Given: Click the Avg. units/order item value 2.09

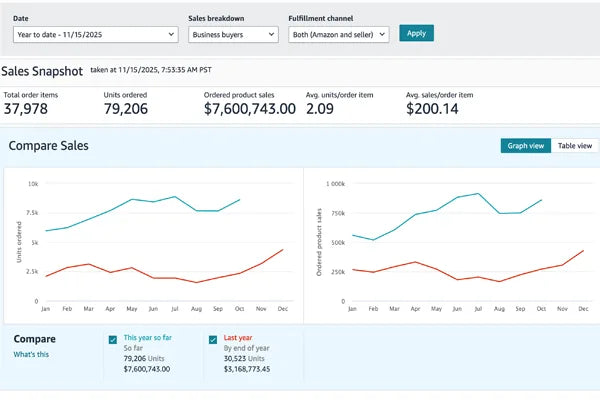Looking at the screenshot, I should point(320,109).
